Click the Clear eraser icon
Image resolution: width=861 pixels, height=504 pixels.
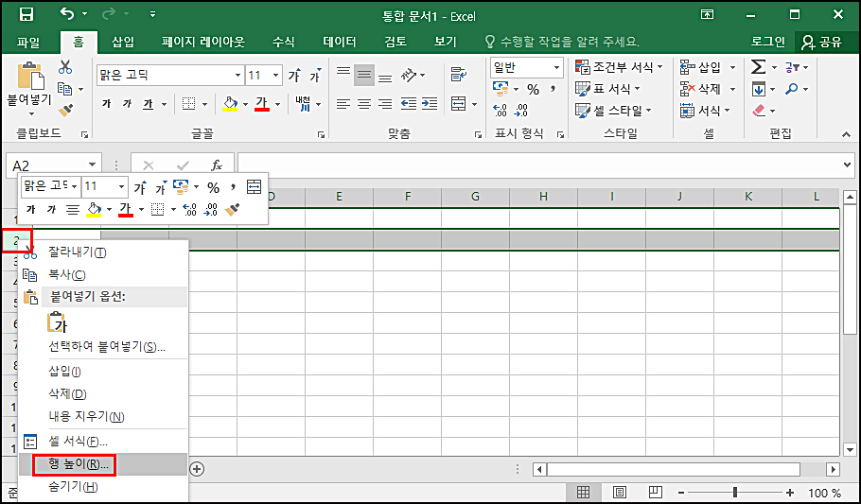[759, 111]
